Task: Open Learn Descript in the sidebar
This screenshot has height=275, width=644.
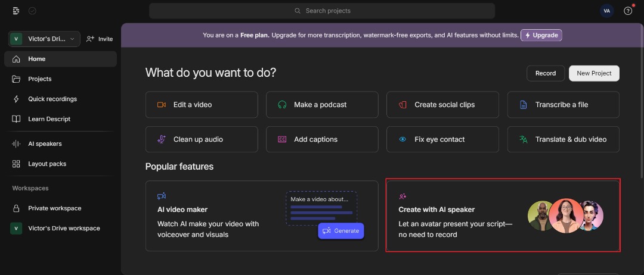Action: 60,119
